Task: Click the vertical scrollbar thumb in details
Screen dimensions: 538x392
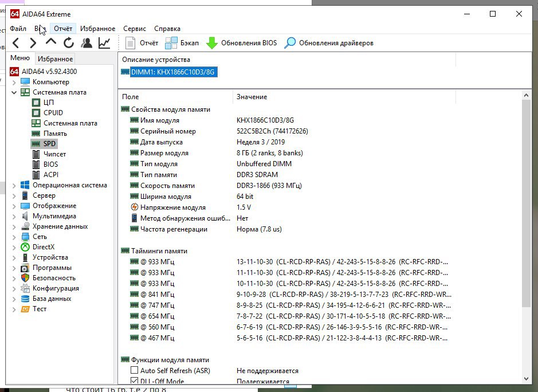Action: click(x=527, y=203)
